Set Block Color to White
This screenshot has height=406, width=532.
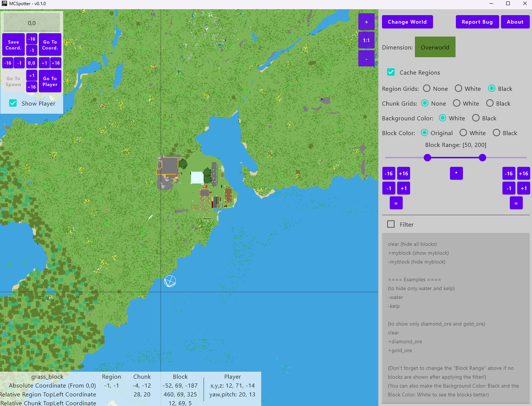(x=463, y=133)
